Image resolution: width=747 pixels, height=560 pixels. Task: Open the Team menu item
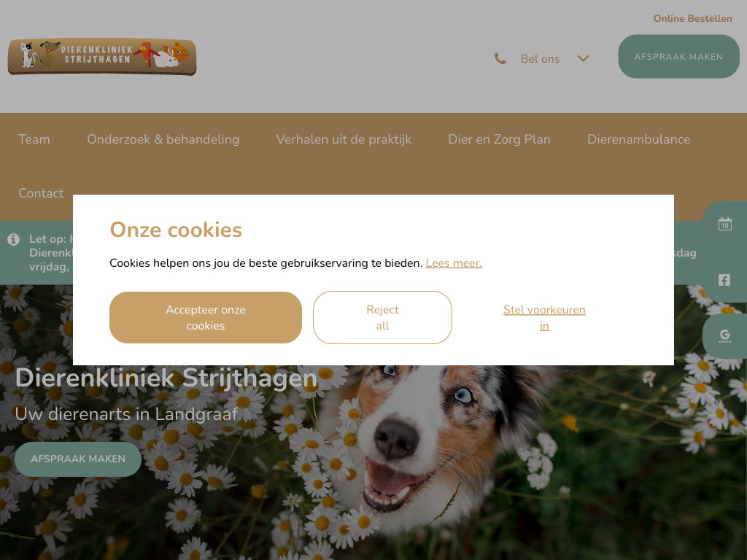coord(34,139)
